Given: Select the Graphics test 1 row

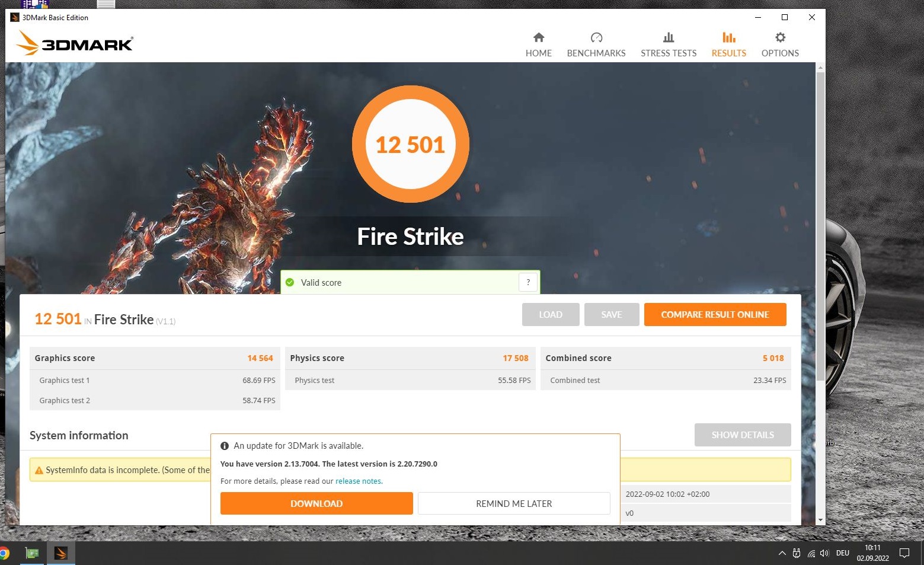Looking at the screenshot, I should coord(155,380).
